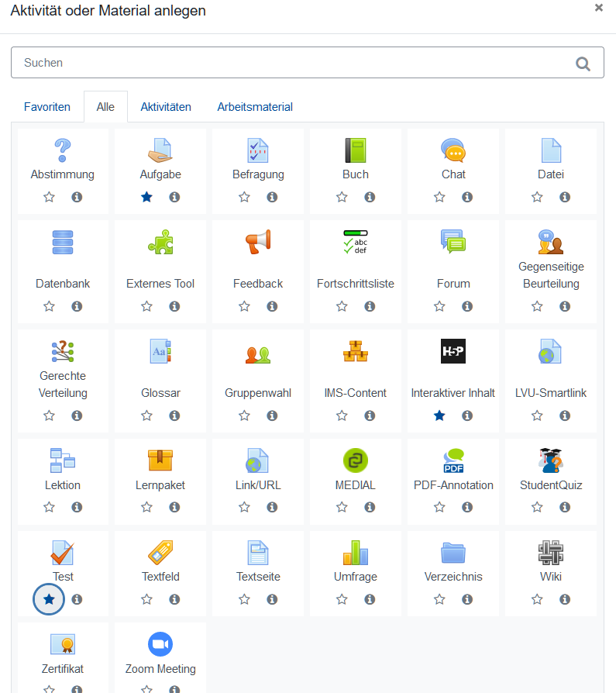
Task: Select the Lernpaket box icon
Action: 160,460
